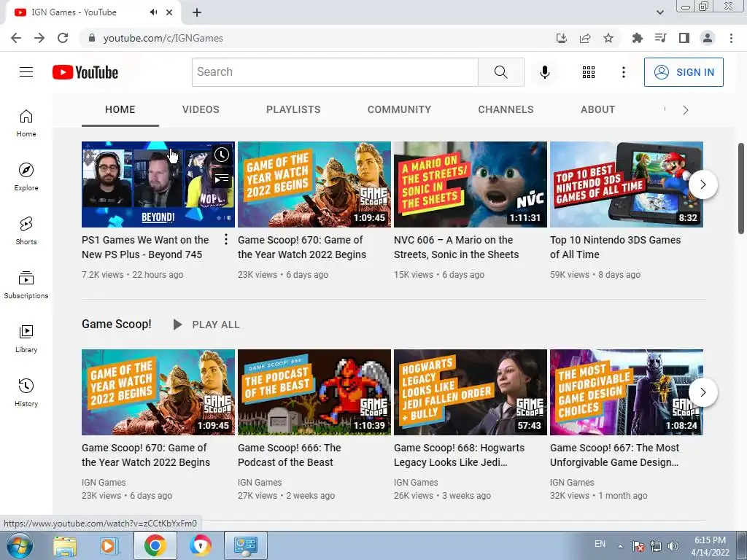Click PLAY ALL for Game Scoop!
Image resolution: width=747 pixels, height=560 pixels.
(206, 324)
